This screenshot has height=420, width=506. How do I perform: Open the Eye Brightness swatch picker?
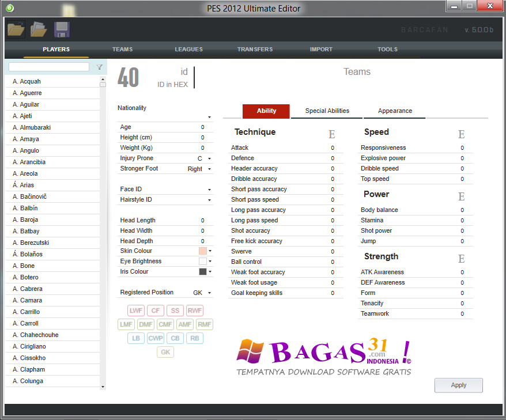[x=205, y=262]
